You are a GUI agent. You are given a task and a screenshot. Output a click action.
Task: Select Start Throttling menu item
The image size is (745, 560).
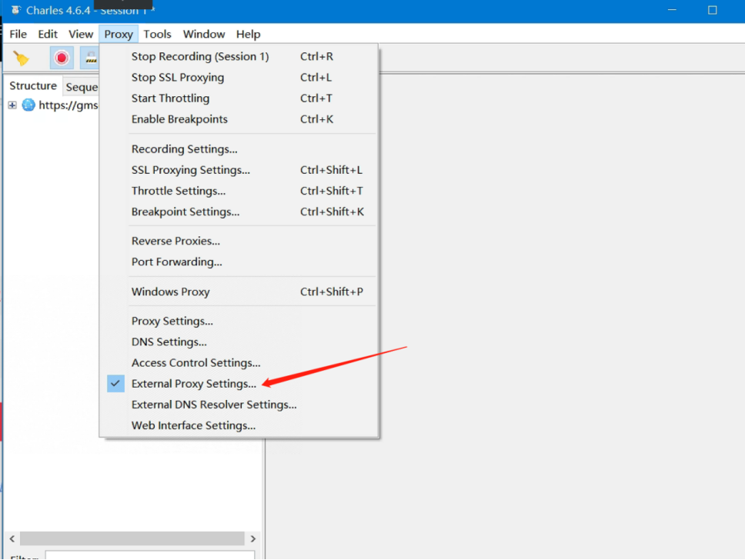(x=239, y=98)
